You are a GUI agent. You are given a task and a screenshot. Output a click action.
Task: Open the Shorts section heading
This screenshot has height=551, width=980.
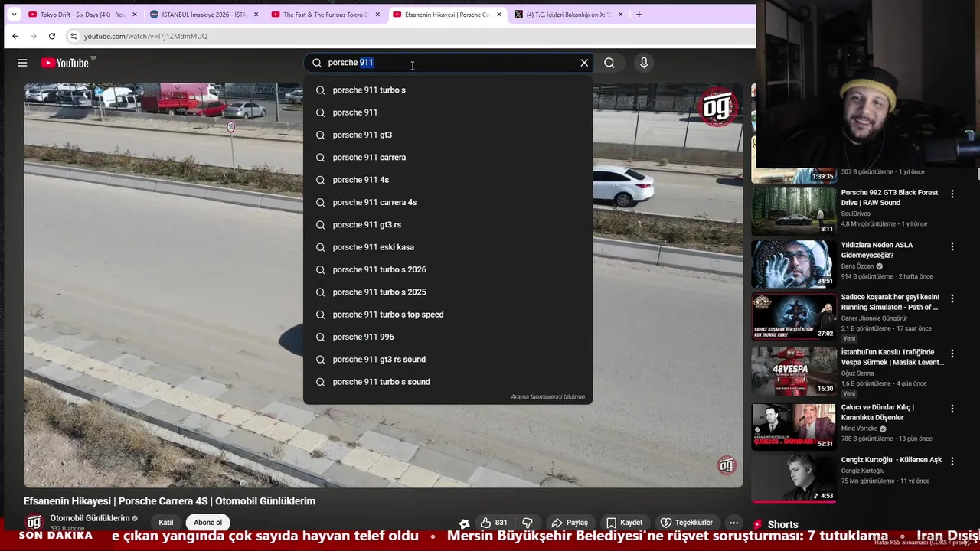click(782, 524)
